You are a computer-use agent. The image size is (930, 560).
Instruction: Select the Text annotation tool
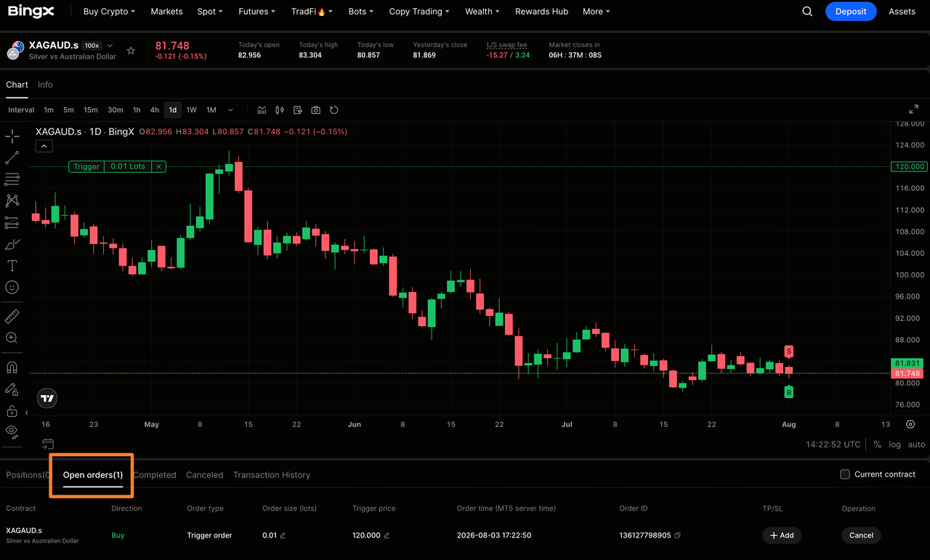(x=12, y=266)
